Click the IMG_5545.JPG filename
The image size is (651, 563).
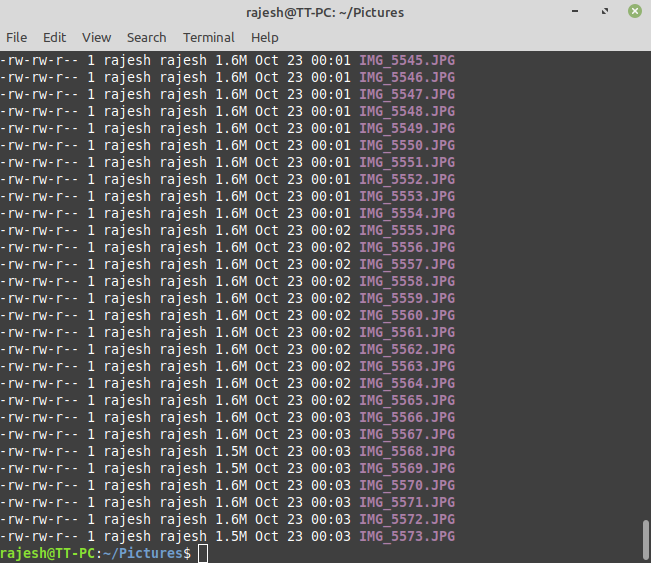(407, 61)
